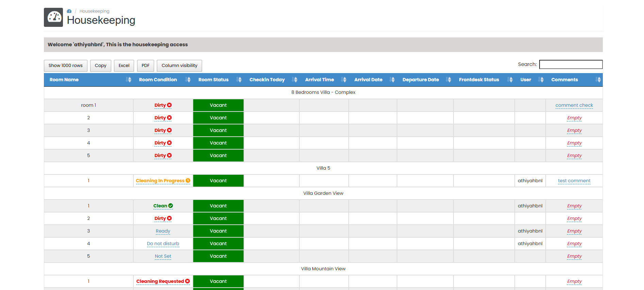
Task: Click the Ready condition link
Action: [163, 231]
